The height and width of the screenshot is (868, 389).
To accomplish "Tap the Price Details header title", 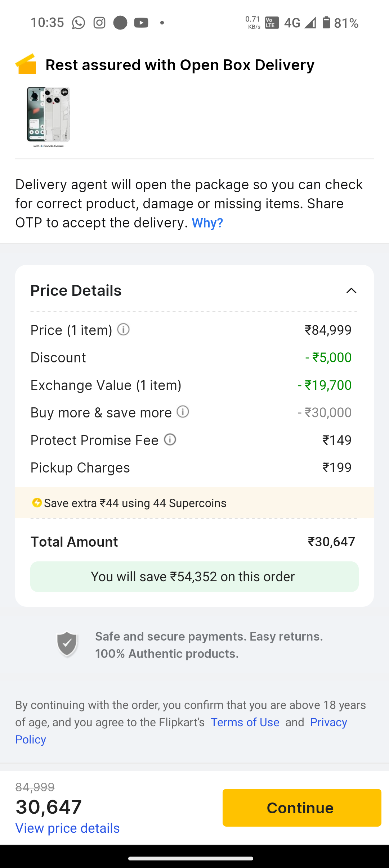I will tap(76, 291).
